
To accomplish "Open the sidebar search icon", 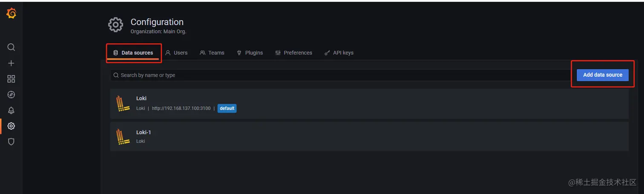I will coord(11,47).
